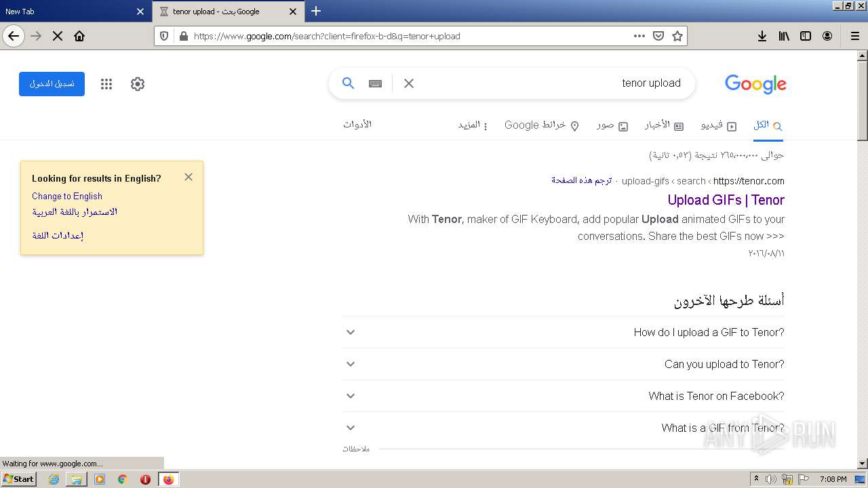Expand 'What is a GIF from Tenor?' question
This screenshot has width=868, height=488.
tap(563, 428)
